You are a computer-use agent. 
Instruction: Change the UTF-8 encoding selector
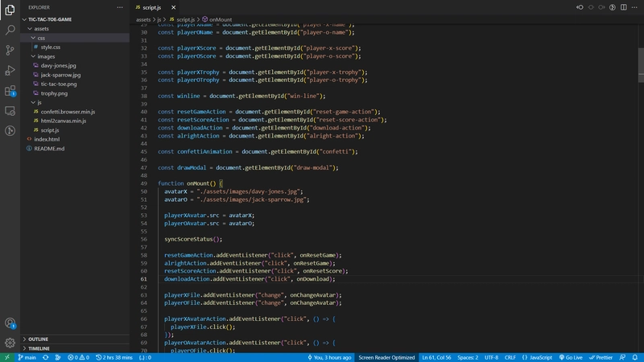coord(491,357)
